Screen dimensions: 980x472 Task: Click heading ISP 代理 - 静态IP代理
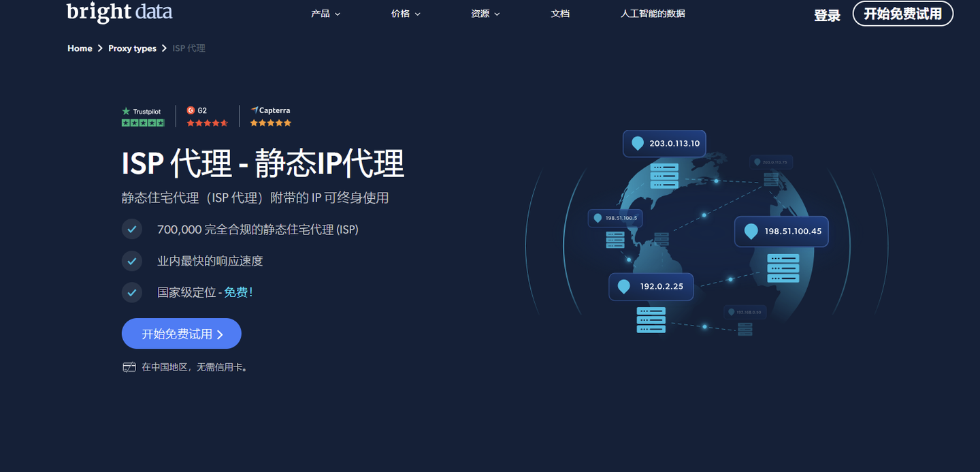(x=263, y=163)
